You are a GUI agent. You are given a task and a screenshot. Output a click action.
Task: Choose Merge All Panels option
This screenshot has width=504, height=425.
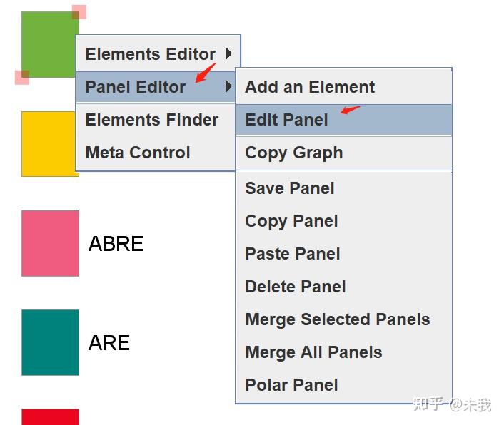(x=313, y=352)
